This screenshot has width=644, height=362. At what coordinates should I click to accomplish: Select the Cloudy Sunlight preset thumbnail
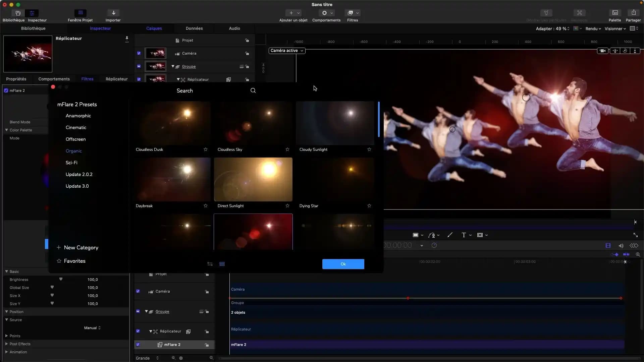[335, 123]
